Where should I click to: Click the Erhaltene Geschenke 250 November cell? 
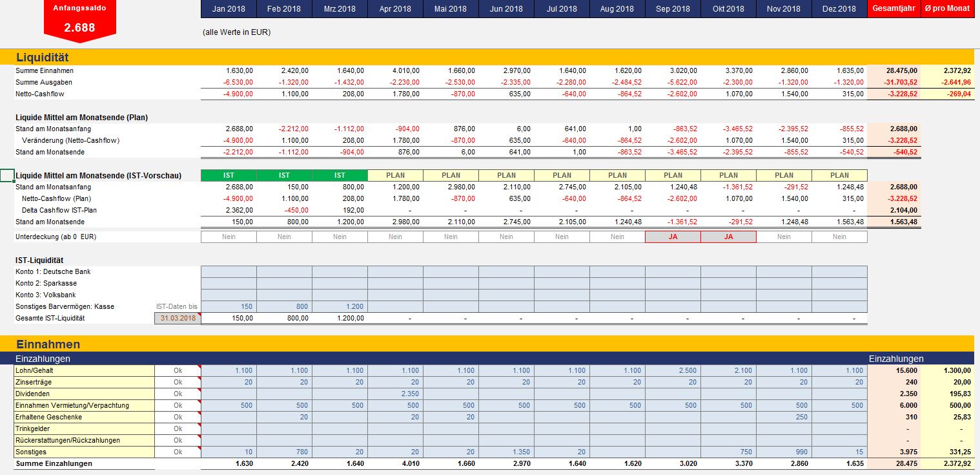click(x=784, y=417)
